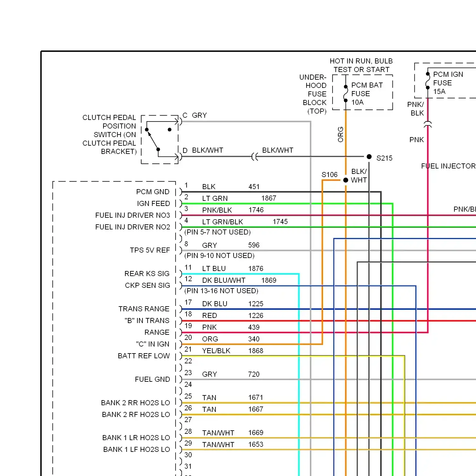Select the C GRY switch terminal label
The height and width of the screenshot is (476, 476).
[x=195, y=115]
